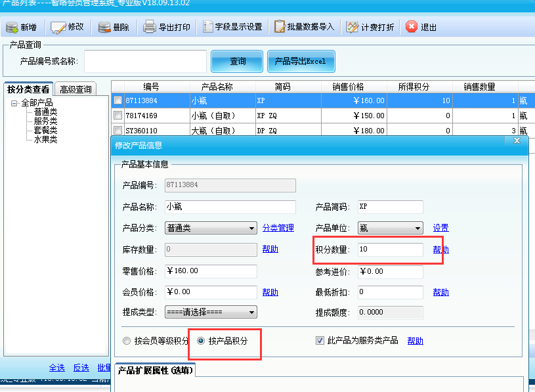
Task: Click the red 退出 exit icon
Action: coord(412,27)
